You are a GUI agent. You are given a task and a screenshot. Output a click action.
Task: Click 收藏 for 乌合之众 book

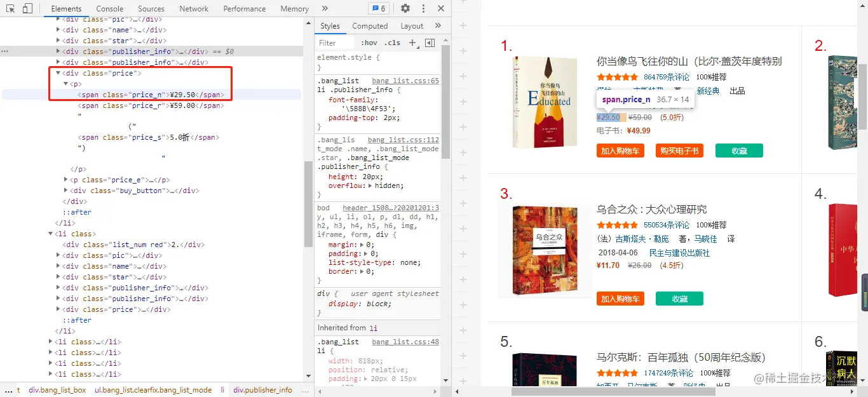(x=679, y=299)
